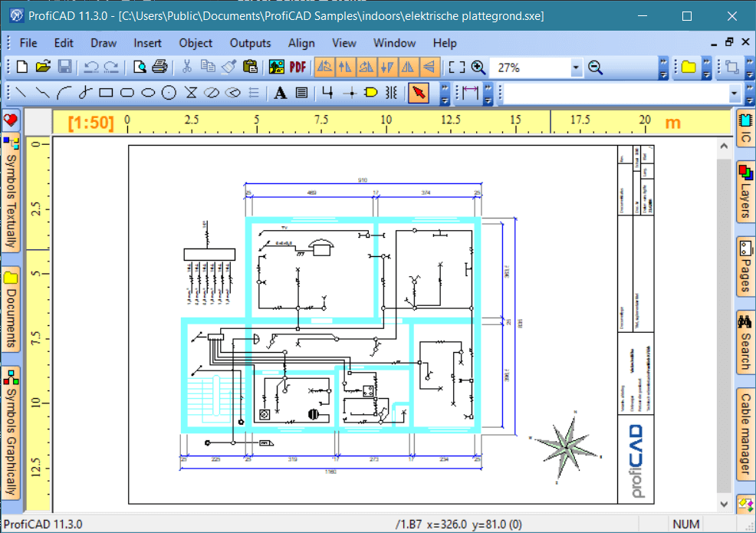This screenshot has width=756, height=533.
Task: Open the Cable manager side panel
Action: tap(745, 433)
